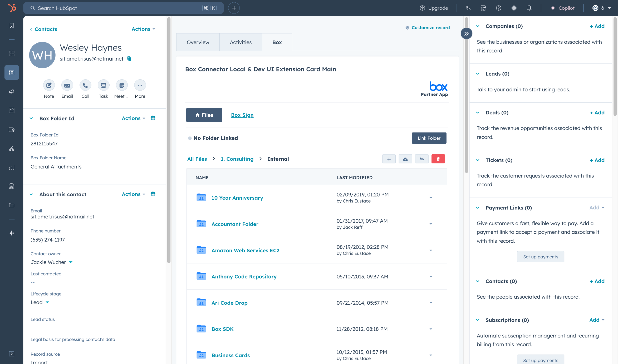This screenshot has height=364, width=618.
Task: Open the Call action icon
Action: [x=85, y=85]
